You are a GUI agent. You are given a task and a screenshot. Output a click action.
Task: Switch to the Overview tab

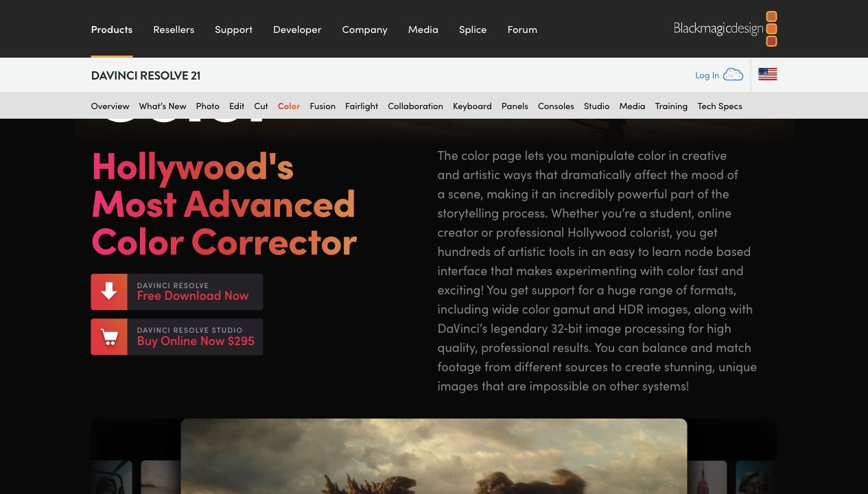pos(110,106)
